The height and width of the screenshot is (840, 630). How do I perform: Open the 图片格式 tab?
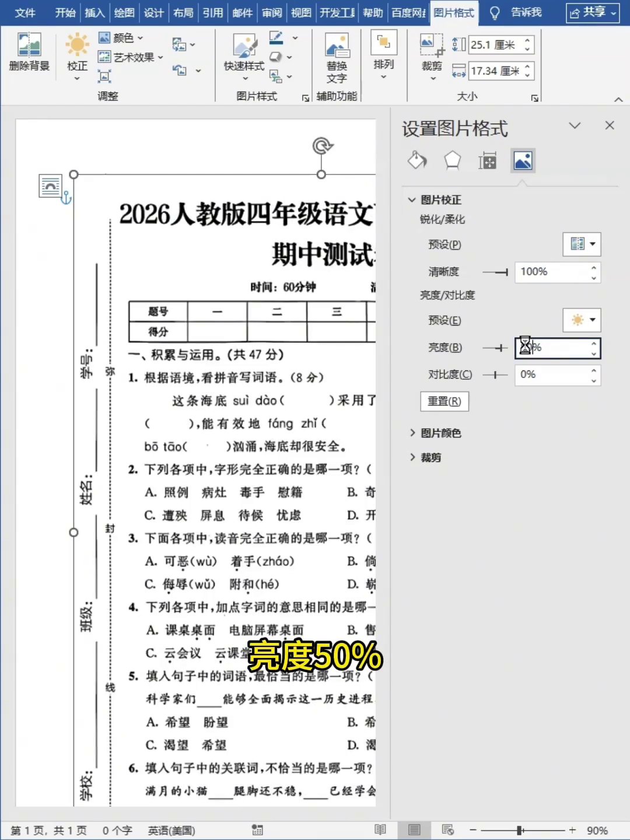click(454, 13)
